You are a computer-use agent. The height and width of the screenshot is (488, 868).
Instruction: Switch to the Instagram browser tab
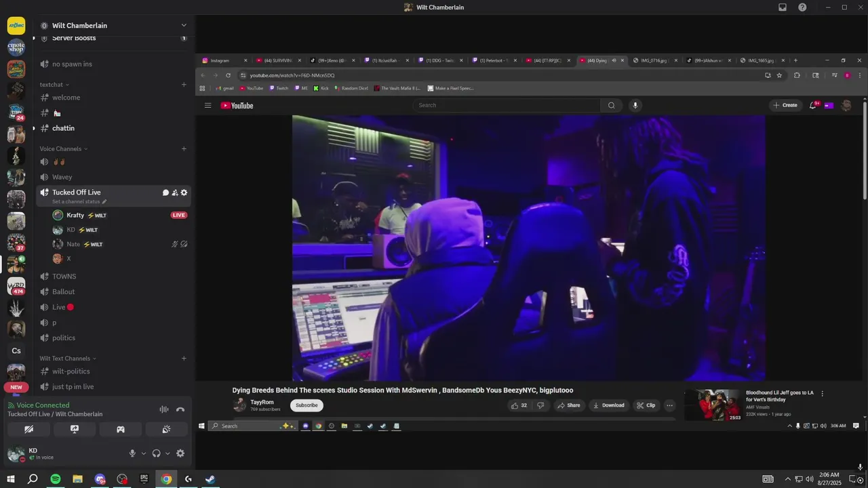click(223, 60)
